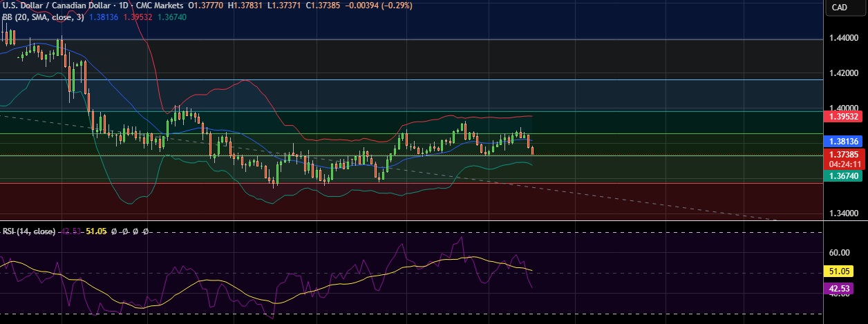Viewport: 868px width, 324px height.
Task: Click the U.S. Dollar / Canadian Dollar title
Action: tap(58, 5)
